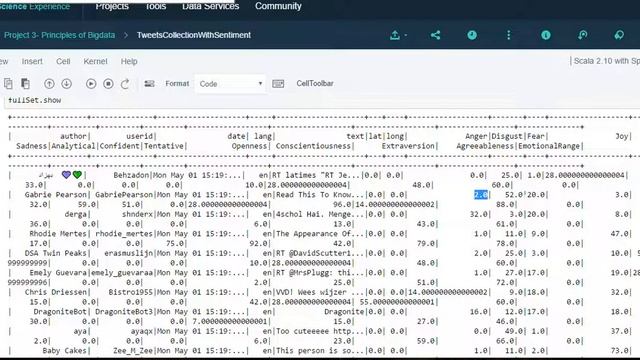640x360 pixels.
Task: Open the Kernel menu
Action: pyautogui.click(x=95, y=61)
